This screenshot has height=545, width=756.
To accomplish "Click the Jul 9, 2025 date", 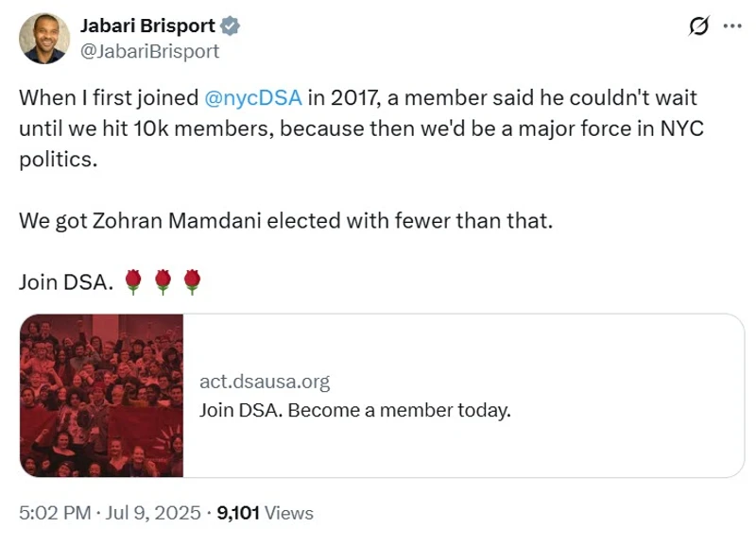I will click(x=153, y=513).
